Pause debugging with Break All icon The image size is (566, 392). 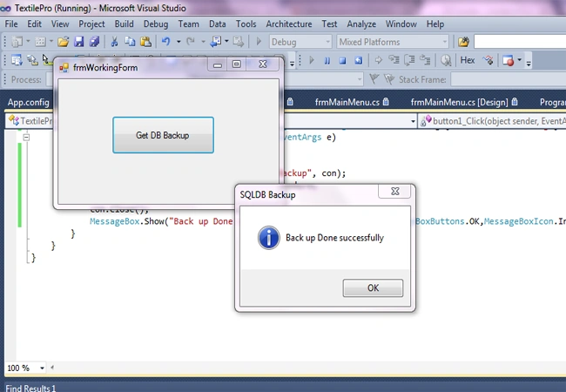(327, 60)
